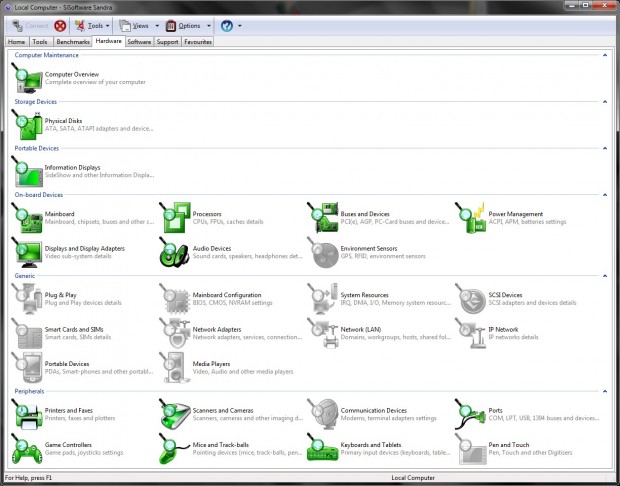Open the Computer Overview icon
The height and width of the screenshot is (486, 620).
point(27,78)
